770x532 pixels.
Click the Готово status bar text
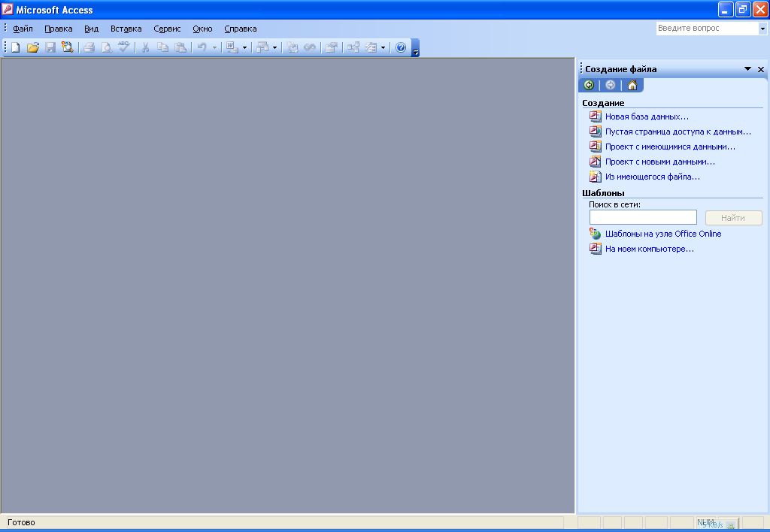21,522
